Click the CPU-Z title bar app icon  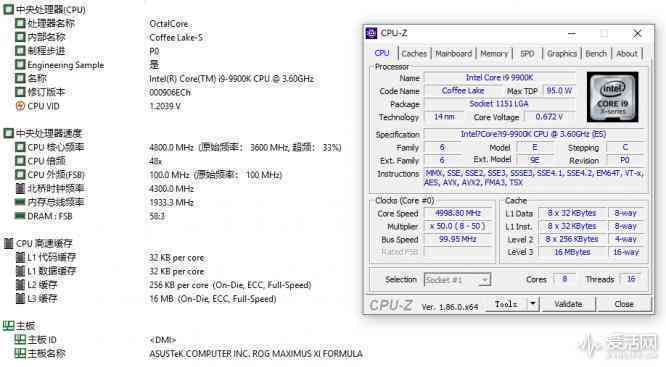[371, 33]
